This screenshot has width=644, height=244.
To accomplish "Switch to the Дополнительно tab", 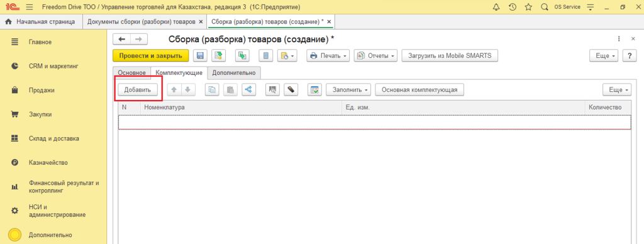I will coord(234,73).
